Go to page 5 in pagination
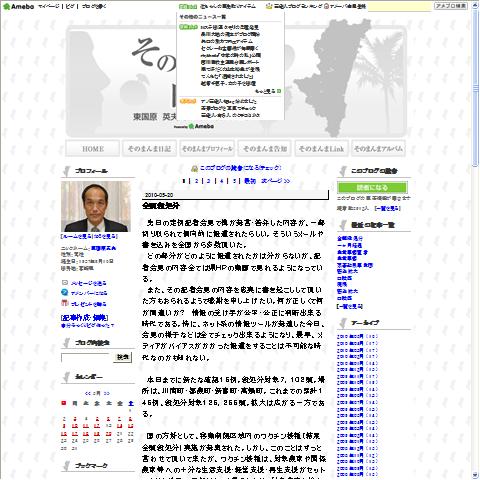Viewport: 480px width, 480px height. (234, 181)
